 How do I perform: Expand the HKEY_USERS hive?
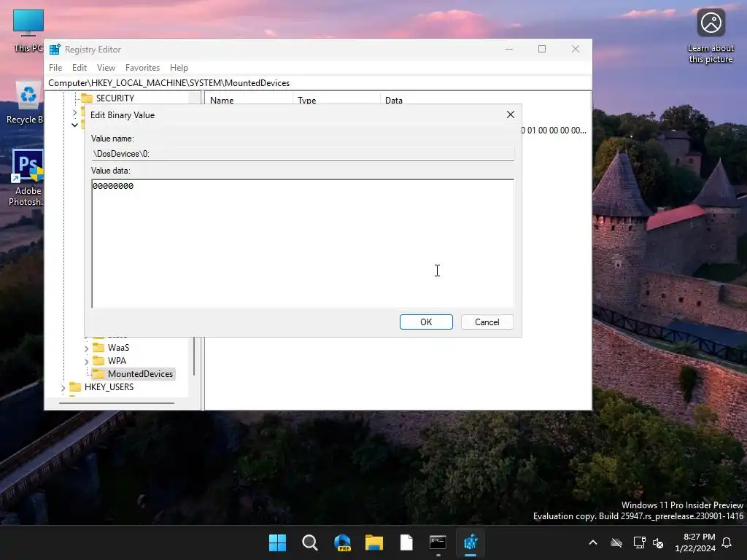click(x=63, y=388)
